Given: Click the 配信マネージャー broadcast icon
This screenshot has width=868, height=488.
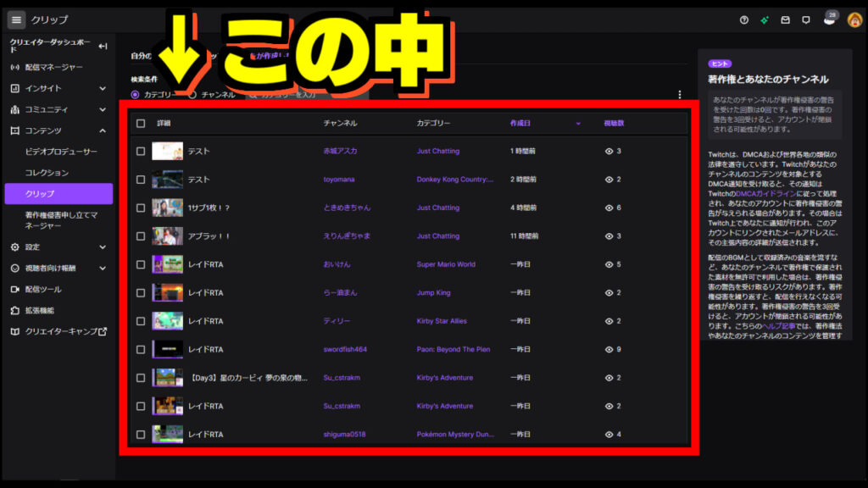Looking at the screenshot, I should tap(15, 68).
